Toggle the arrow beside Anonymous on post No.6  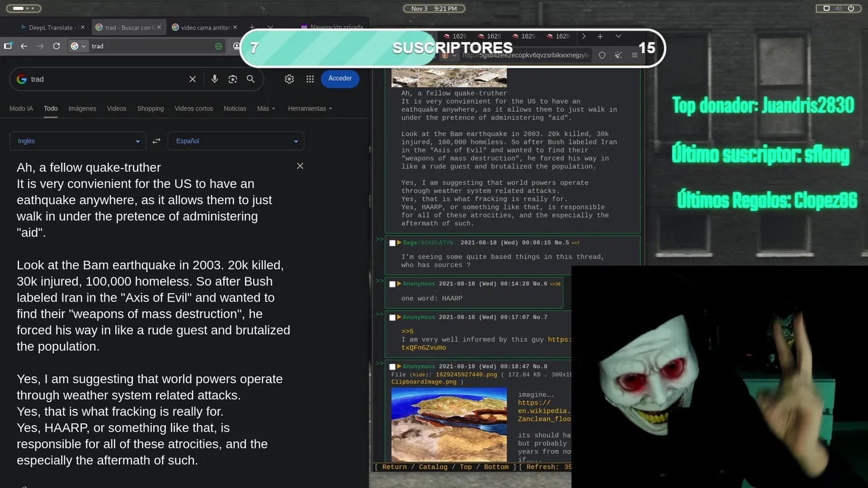click(x=399, y=284)
